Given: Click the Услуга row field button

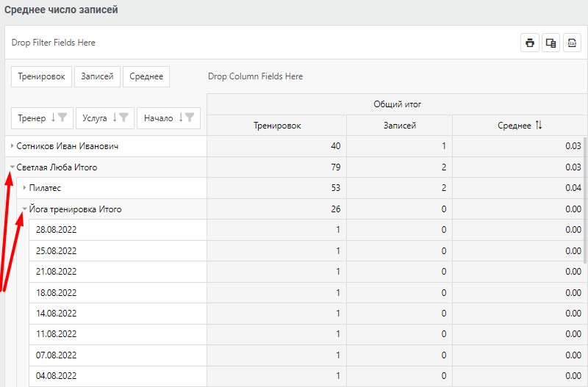Looking at the screenshot, I should (105, 118).
